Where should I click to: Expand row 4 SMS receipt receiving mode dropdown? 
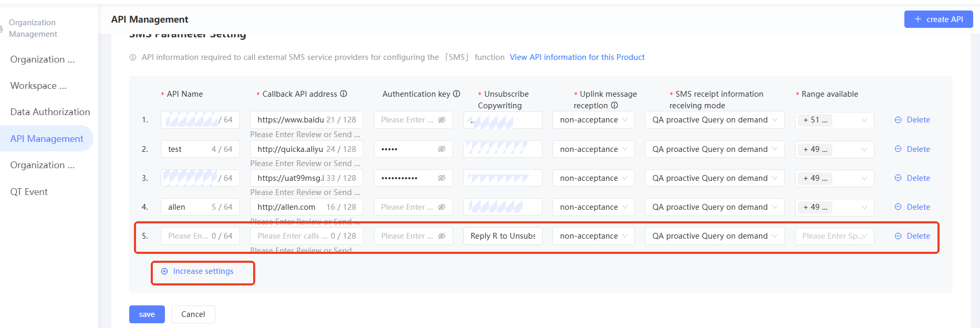[714, 207]
